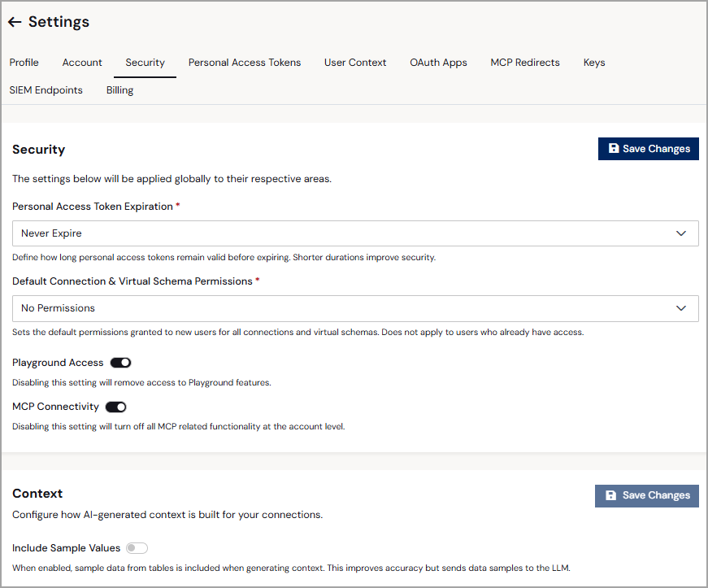The height and width of the screenshot is (588, 708).
Task: Click text about settings applied globally
Action: 172,179
